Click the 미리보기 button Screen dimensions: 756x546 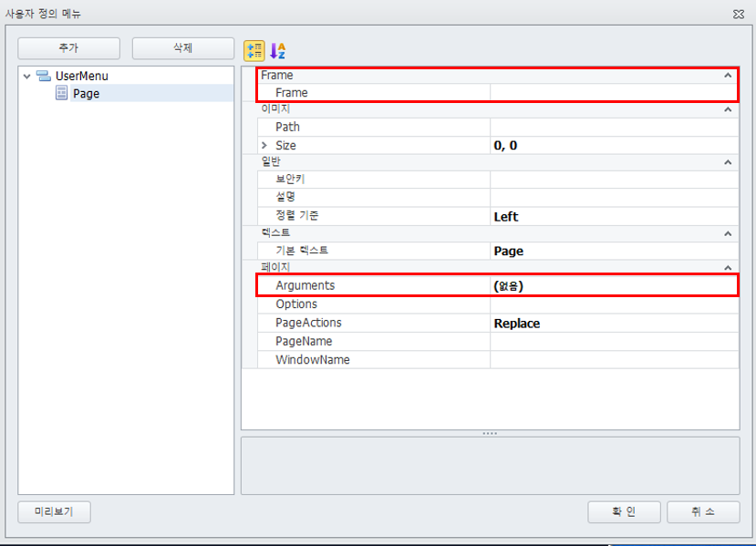click(54, 512)
